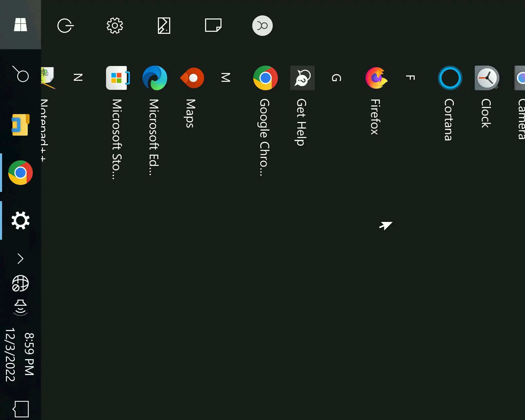Viewport: 525px width, 420px height.
Task: Open Settings gear in Start menu sidebar
Action: click(x=115, y=26)
